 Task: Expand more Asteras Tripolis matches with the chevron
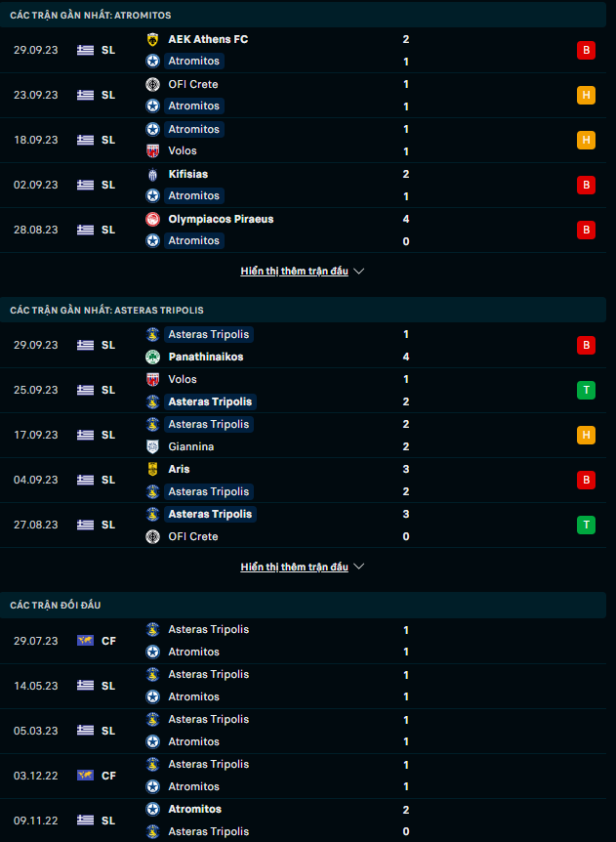[x=358, y=567]
